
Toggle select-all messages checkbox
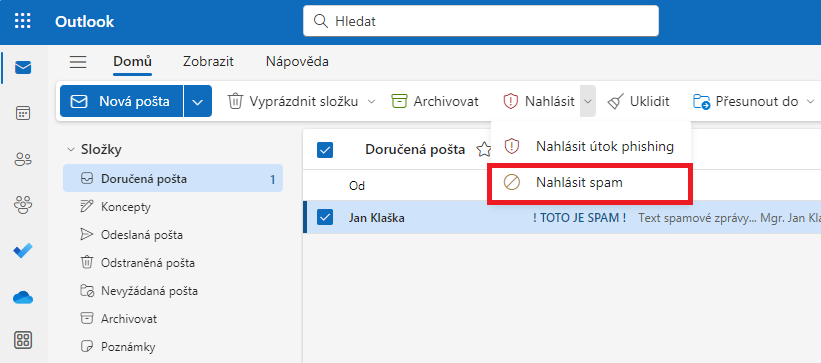coord(325,150)
